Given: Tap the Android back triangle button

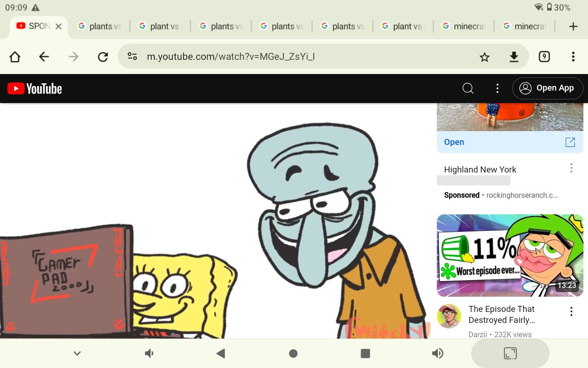Looking at the screenshot, I should (220, 353).
